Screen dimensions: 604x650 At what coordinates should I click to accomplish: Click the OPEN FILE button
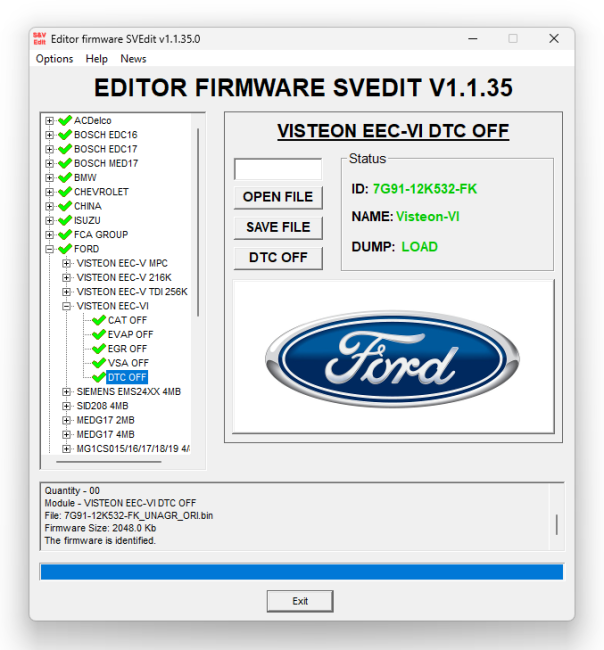click(278, 197)
